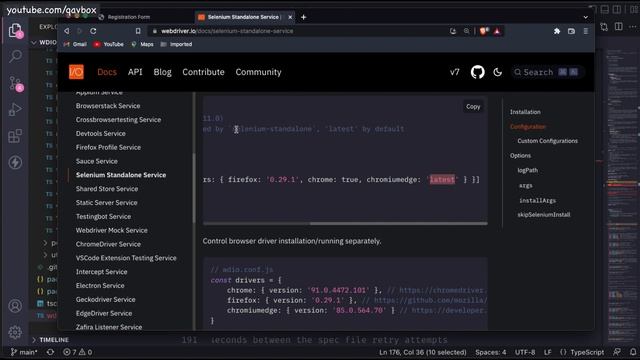Click the docs search field
This screenshot has height=360, width=640.
[x=548, y=72]
